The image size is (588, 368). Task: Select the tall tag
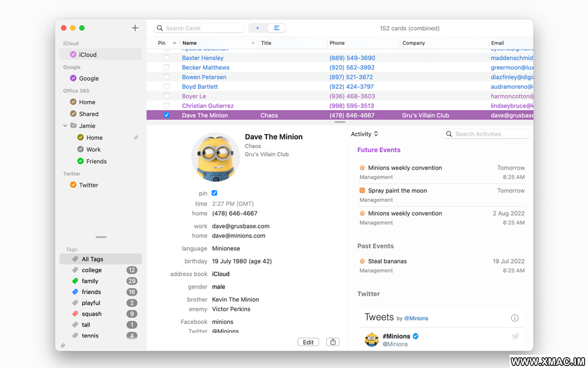coord(101,324)
